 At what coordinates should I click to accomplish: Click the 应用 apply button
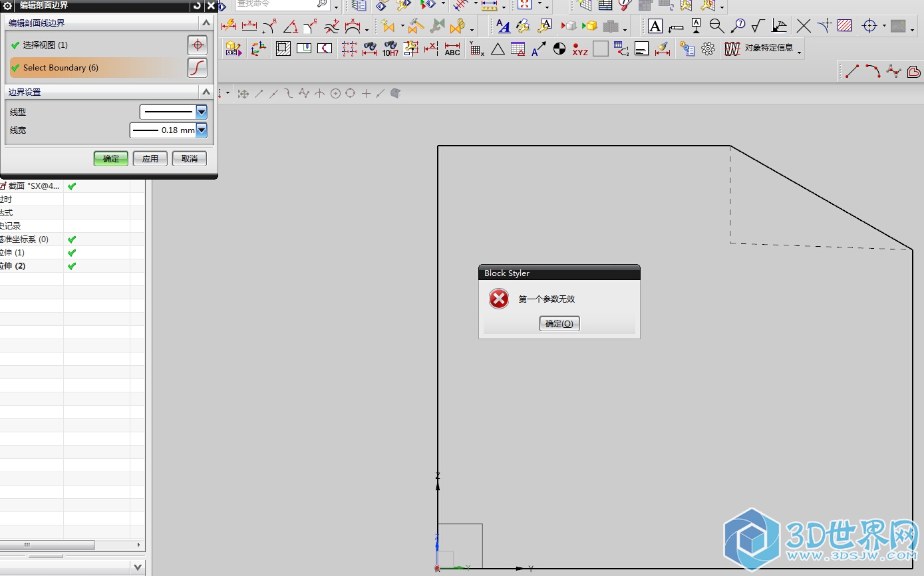[x=150, y=158]
